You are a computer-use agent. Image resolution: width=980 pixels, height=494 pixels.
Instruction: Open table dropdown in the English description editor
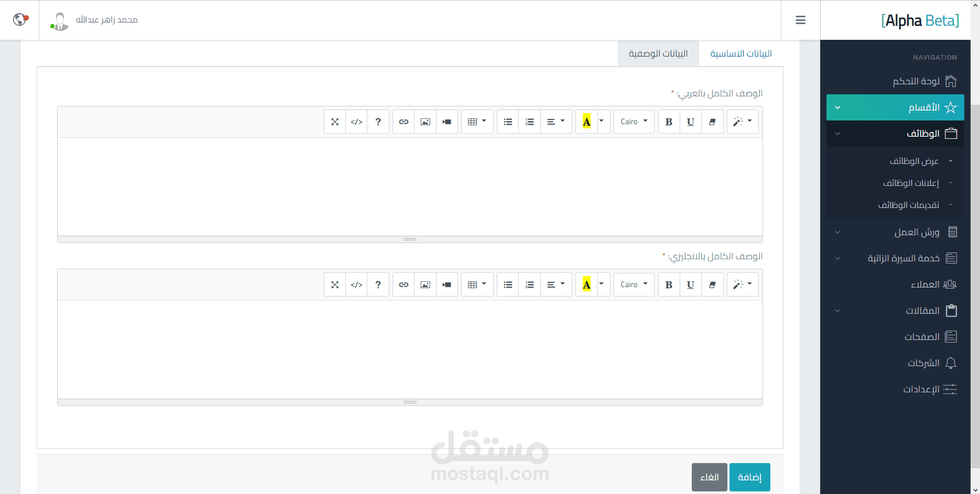pyautogui.click(x=477, y=284)
